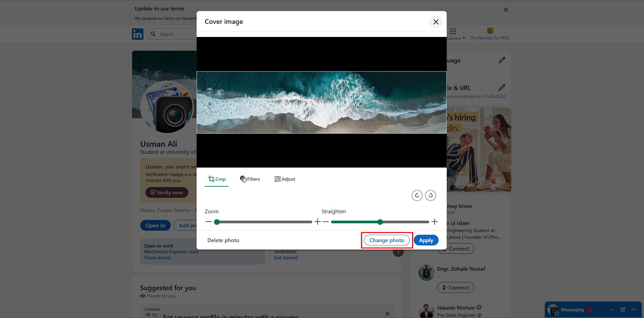Click the Messaging profile avatar

tap(553, 310)
